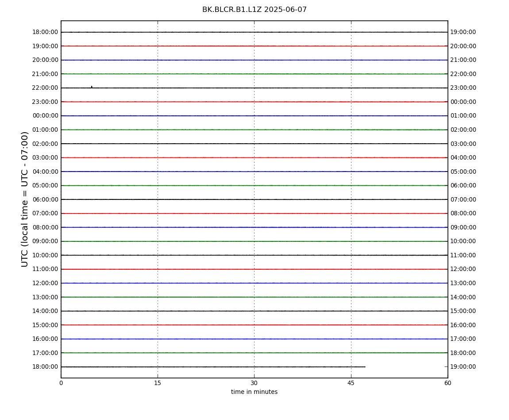The height and width of the screenshot is (420, 509).
Task: Select left-axis label 03:00:00
Action: pos(45,158)
